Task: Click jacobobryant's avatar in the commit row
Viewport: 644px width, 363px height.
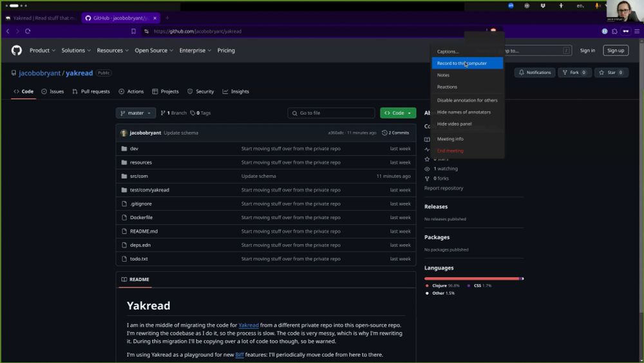Action: (x=124, y=133)
